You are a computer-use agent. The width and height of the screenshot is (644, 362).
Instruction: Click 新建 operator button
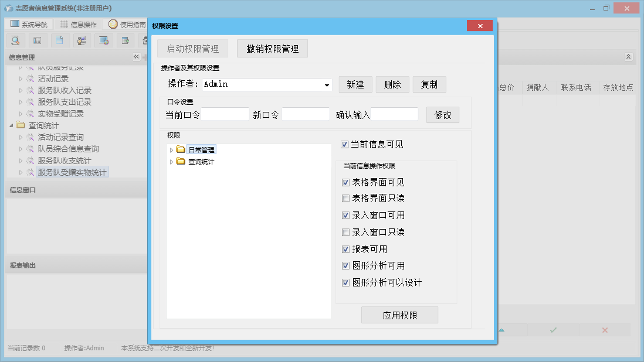[355, 84]
